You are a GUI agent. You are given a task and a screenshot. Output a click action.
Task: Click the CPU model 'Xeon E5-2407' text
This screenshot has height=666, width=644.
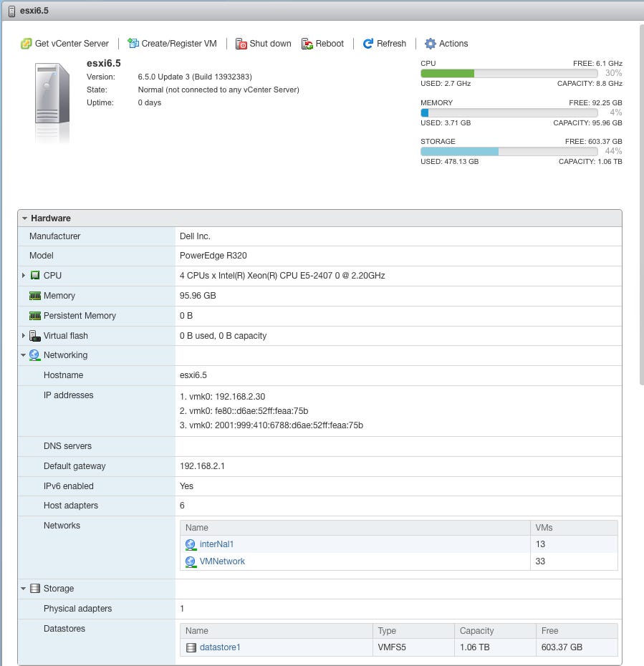282,276
